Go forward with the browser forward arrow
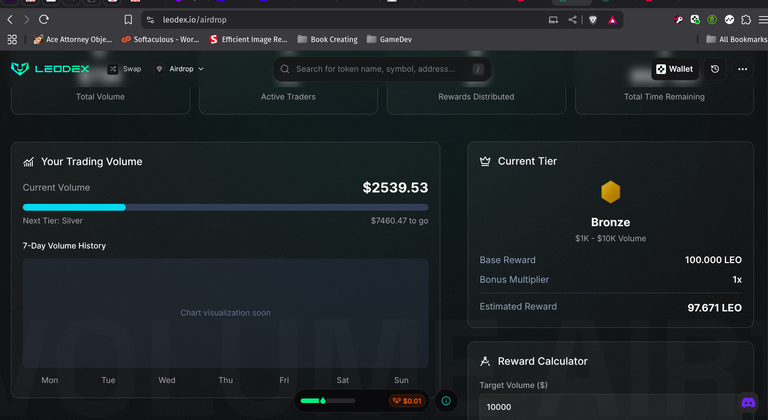The height and width of the screenshot is (420, 768). (x=26, y=20)
